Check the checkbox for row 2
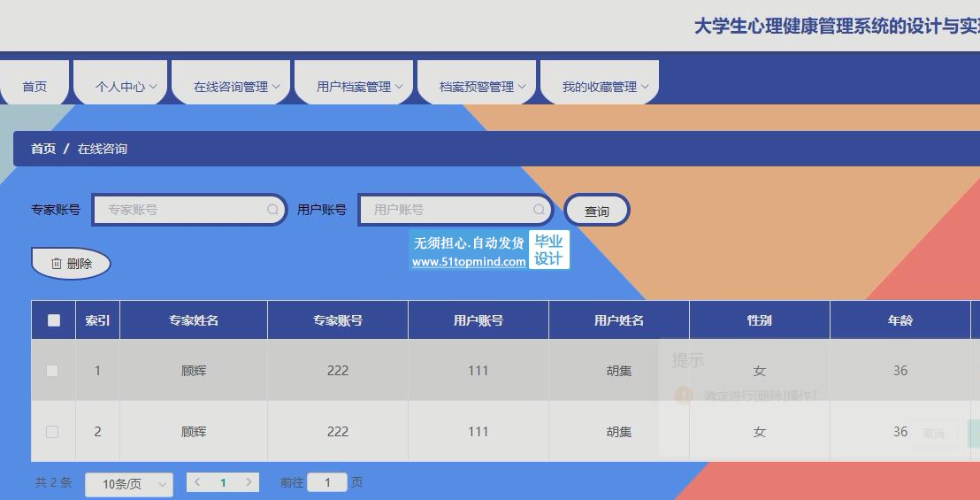 point(52,431)
